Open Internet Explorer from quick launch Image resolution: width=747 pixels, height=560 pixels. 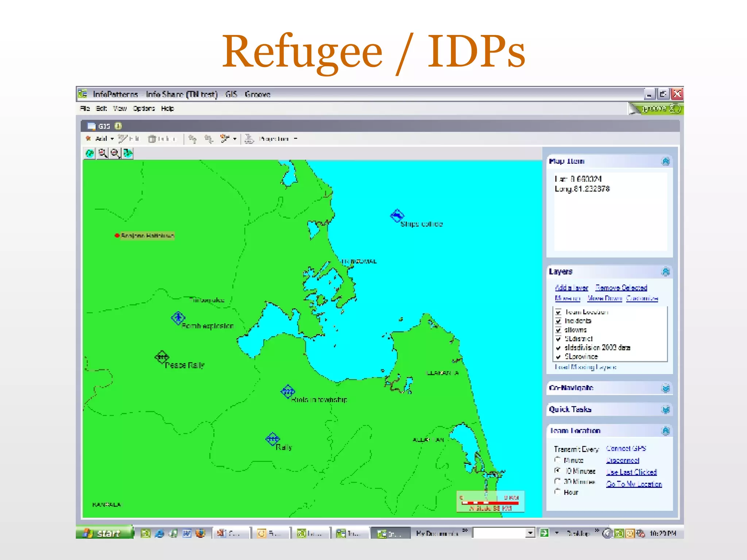tap(159, 533)
